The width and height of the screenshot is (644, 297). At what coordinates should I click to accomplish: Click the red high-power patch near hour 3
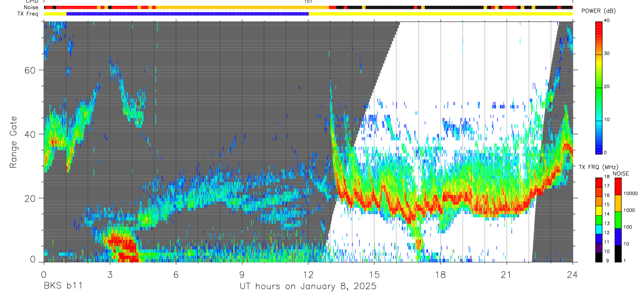pos(122,248)
